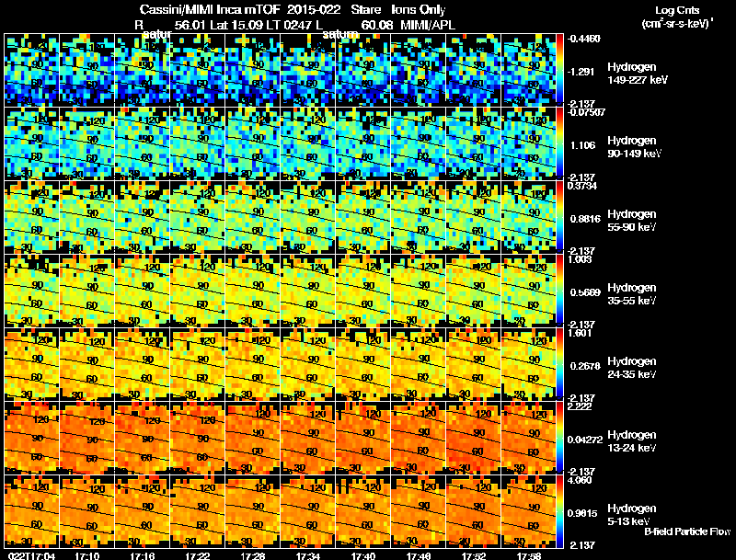
Task: Select the "1.003" color scale value
Action: [580, 260]
